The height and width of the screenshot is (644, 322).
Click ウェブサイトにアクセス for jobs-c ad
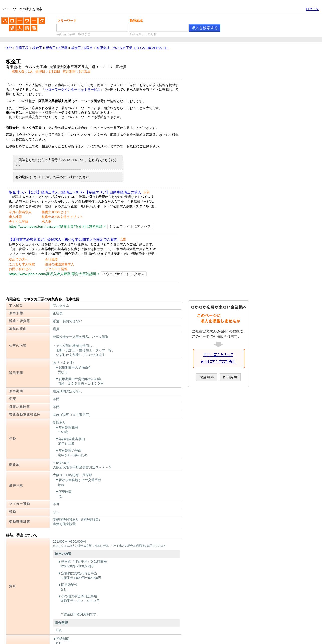coord(124,274)
